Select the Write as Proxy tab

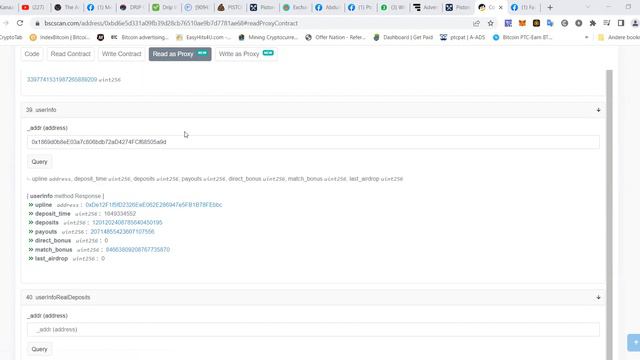coord(246,54)
